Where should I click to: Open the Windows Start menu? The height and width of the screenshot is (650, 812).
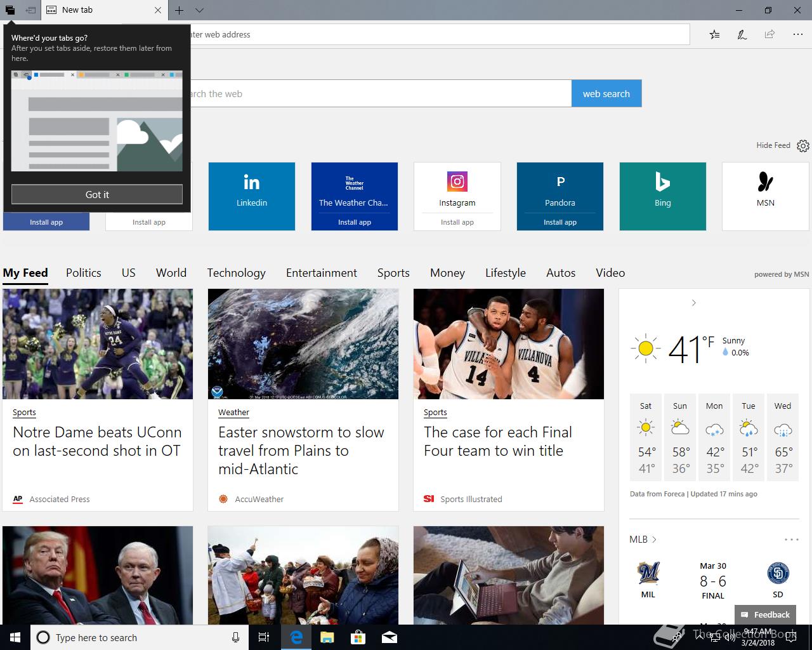[15, 637]
